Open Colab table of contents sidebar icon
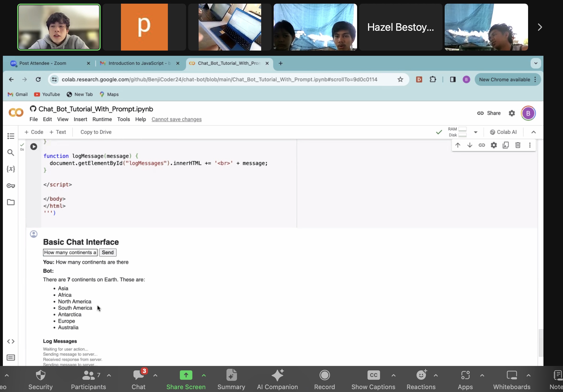 click(x=11, y=136)
